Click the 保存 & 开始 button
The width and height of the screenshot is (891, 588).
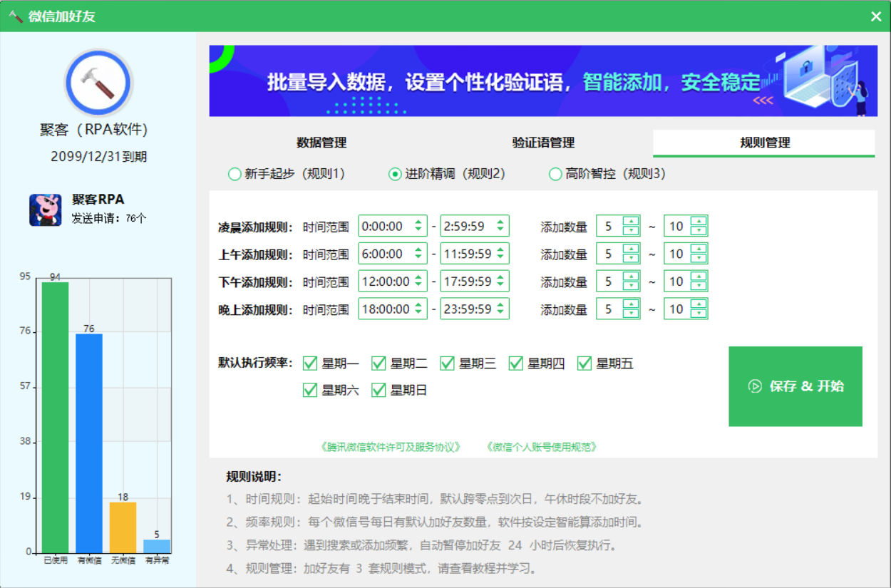click(x=795, y=386)
